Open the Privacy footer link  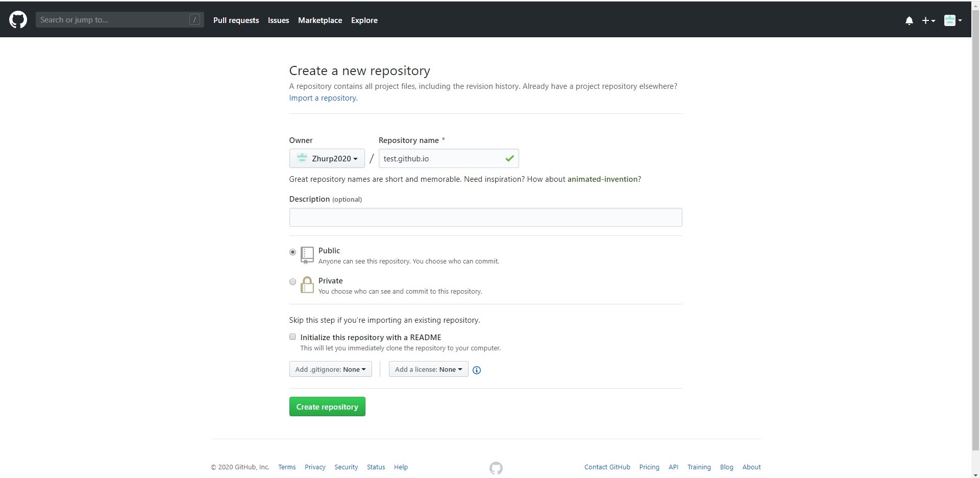click(315, 467)
